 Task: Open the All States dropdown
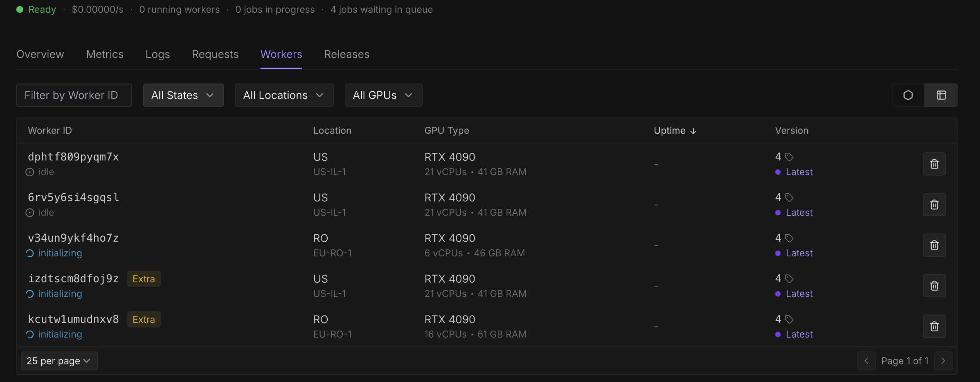[183, 95]
